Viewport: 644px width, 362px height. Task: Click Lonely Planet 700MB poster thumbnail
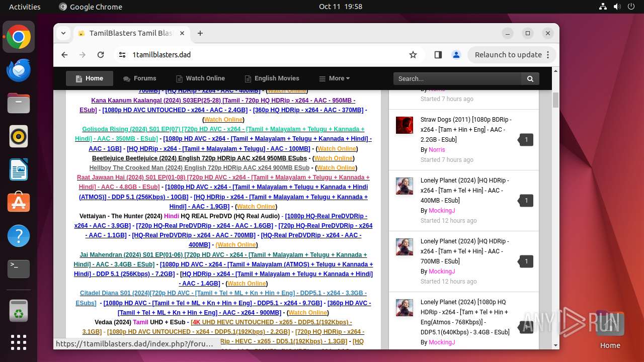(x=405, y=247)
